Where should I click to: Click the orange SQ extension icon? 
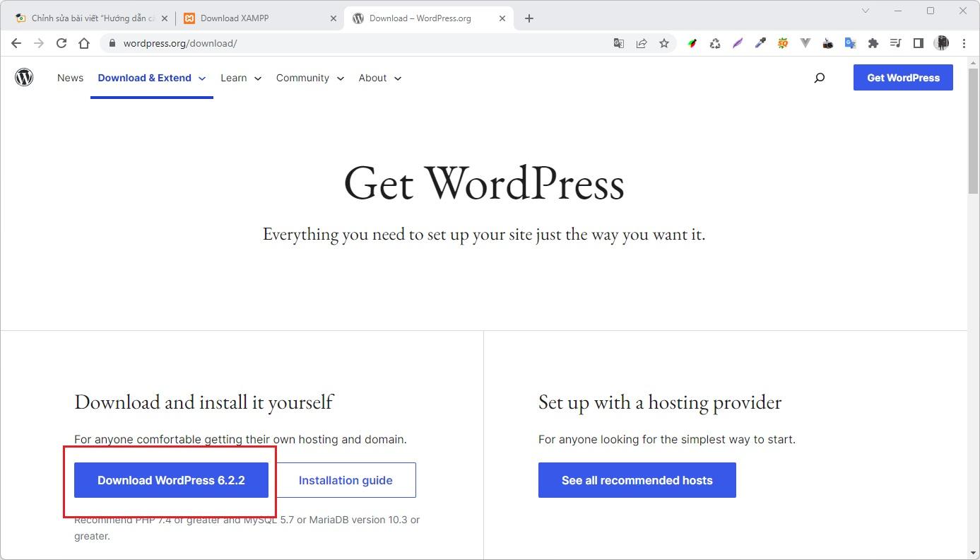[783, 43]
